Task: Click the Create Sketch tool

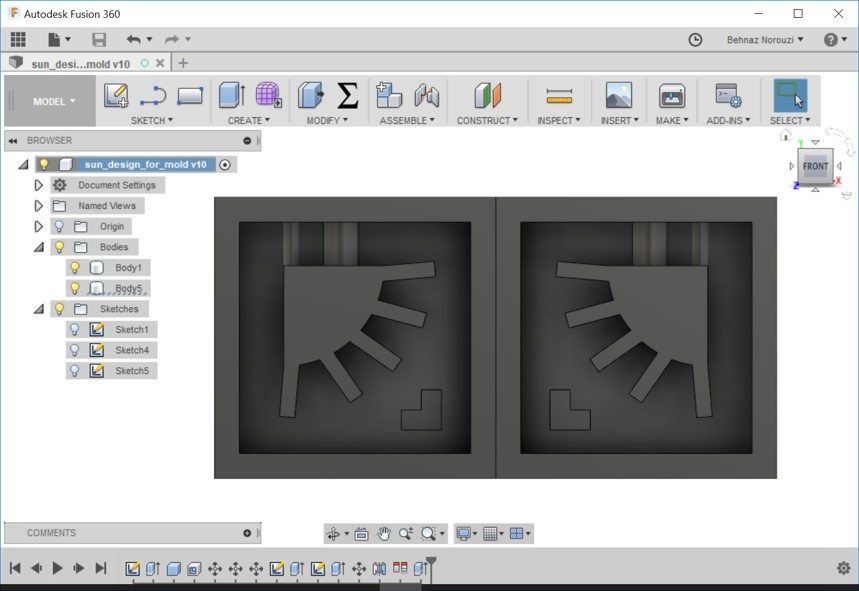Action: point(116,95)
